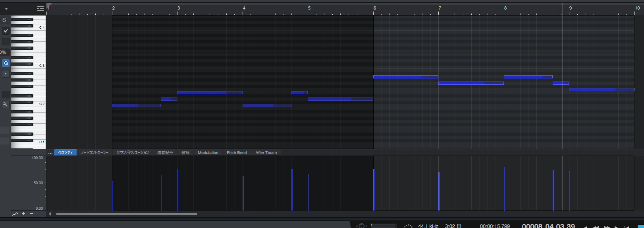
Task: Click the performance meter bar in transport
Action: pos(384,225)
